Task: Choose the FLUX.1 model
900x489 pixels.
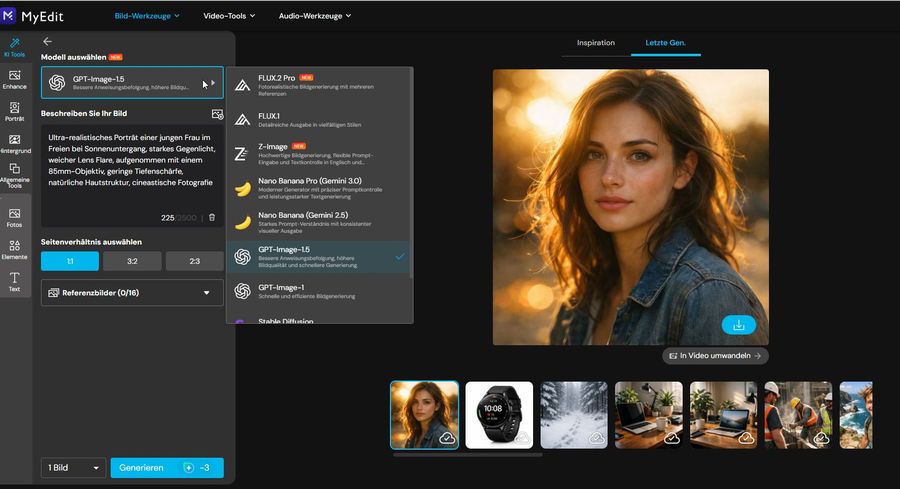Action: [x=319, y=120]
